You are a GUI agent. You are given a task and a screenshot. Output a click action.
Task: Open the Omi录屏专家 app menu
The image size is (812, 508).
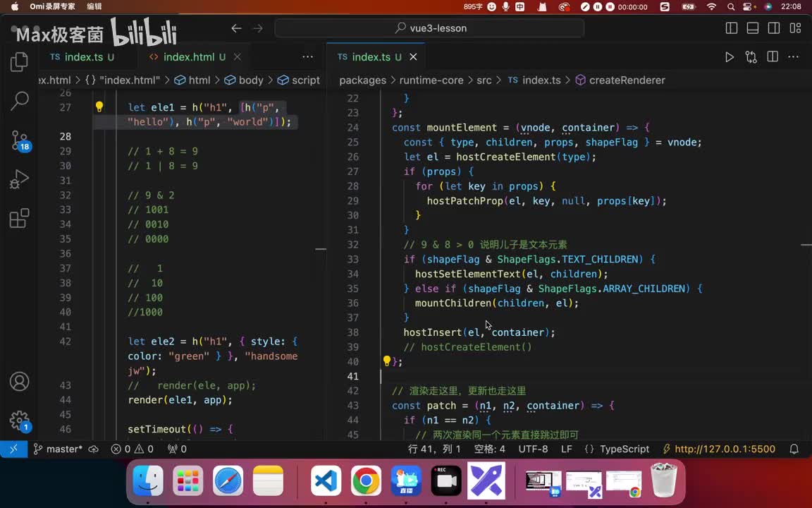(52, 7)
